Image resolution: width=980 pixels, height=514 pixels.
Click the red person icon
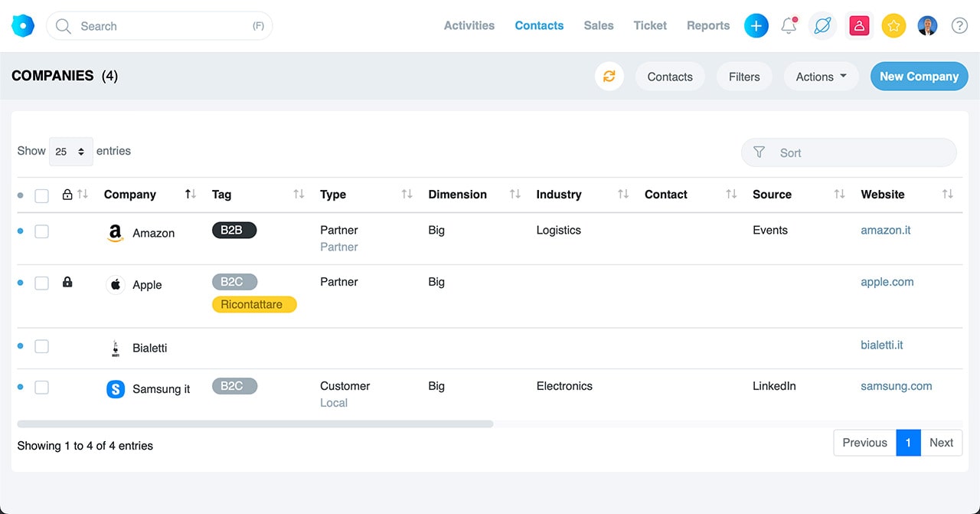pos(859,26)
